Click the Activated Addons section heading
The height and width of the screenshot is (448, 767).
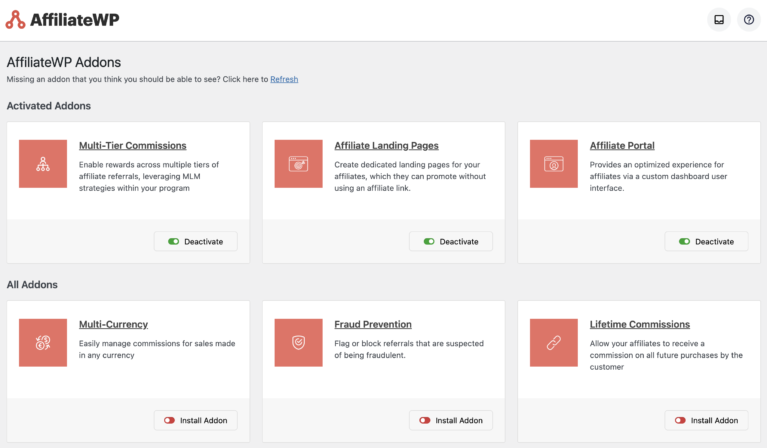pos(48,106)
